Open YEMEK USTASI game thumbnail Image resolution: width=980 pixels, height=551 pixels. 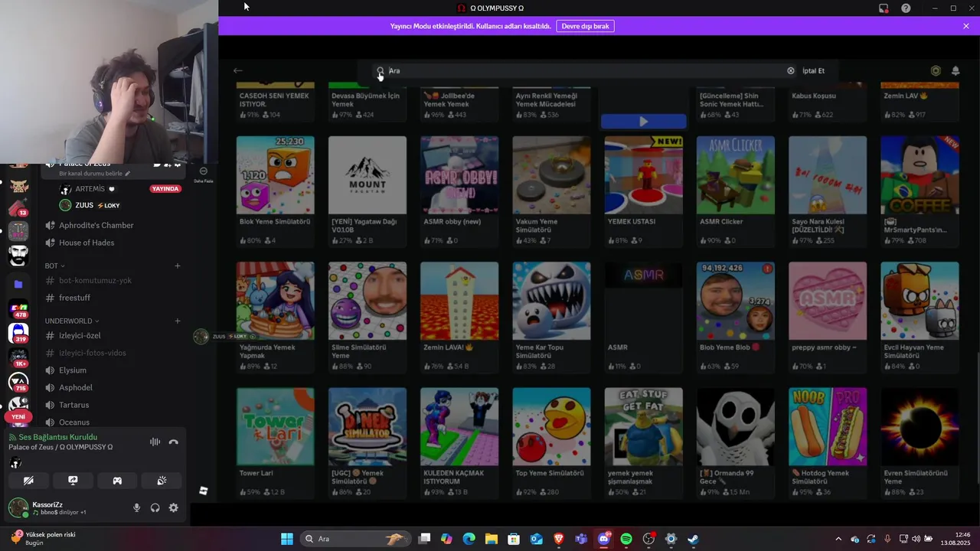click(643, 175)
